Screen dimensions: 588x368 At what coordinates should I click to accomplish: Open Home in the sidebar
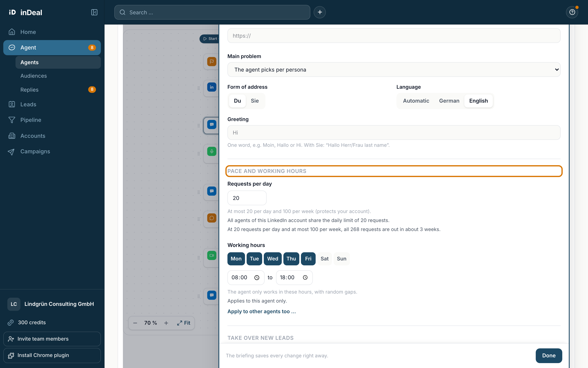click(x=52, y=32)
